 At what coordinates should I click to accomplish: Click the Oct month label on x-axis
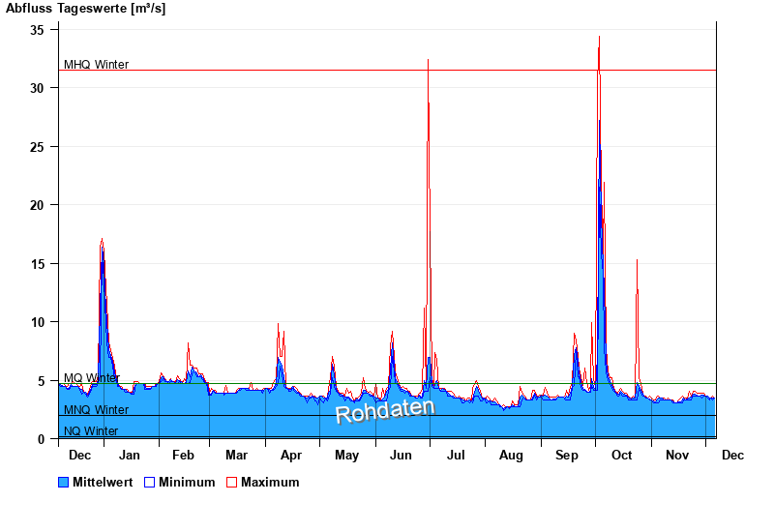[x=621, y=456]
